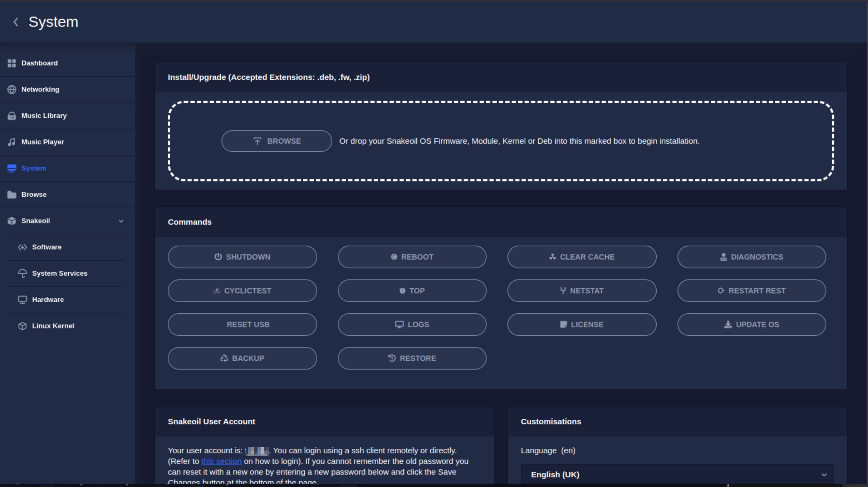Click the BACKUP button

pos(242,358)
